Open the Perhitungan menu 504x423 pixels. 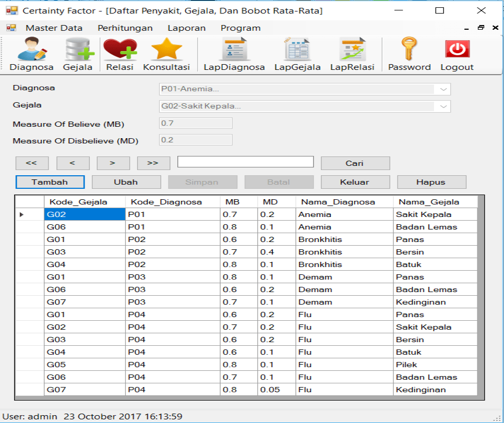[125, 28]
